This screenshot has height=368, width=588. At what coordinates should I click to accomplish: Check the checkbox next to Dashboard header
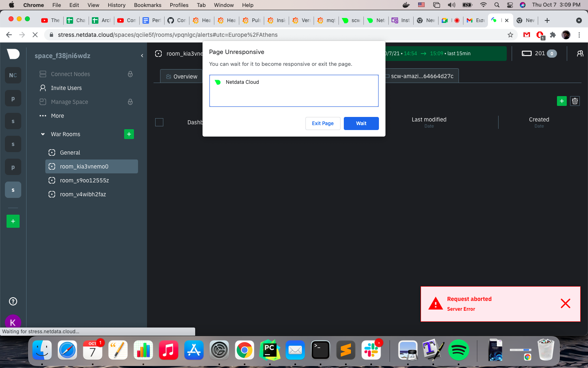(x=159, y=122)
